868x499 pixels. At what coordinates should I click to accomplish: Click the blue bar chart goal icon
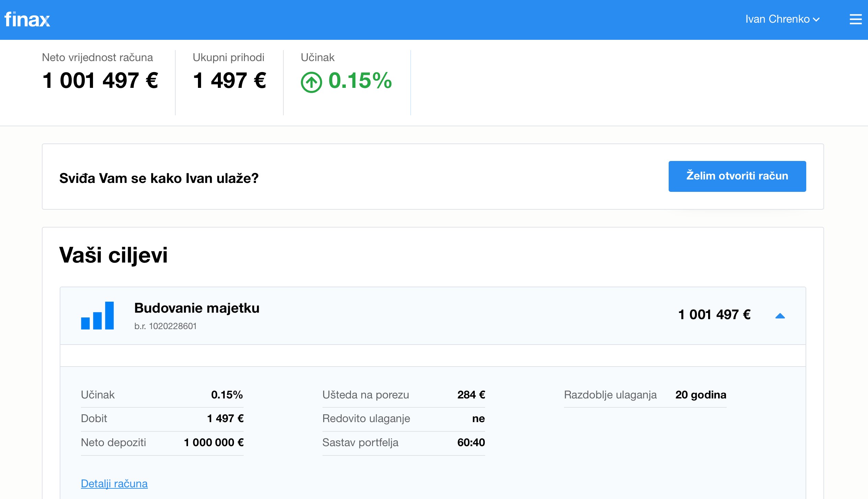click(x=97, y=315)
